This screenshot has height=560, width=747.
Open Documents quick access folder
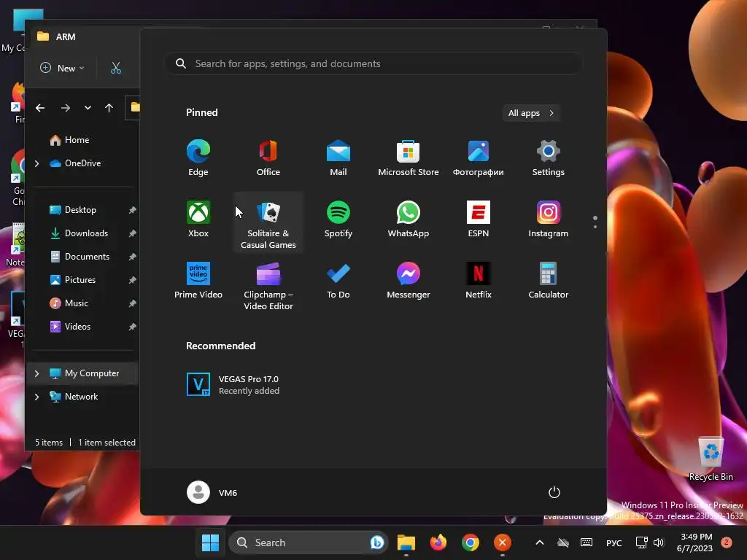[80, 257]
